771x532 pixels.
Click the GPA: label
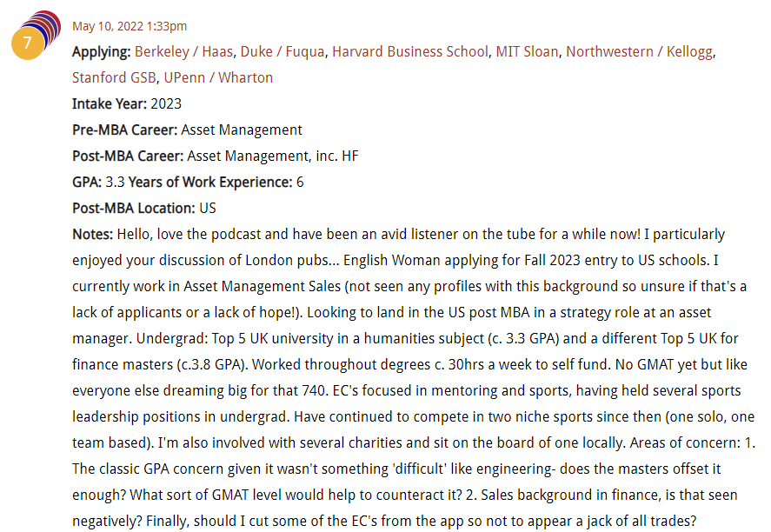pyautogui.click(x=87, y=183)
